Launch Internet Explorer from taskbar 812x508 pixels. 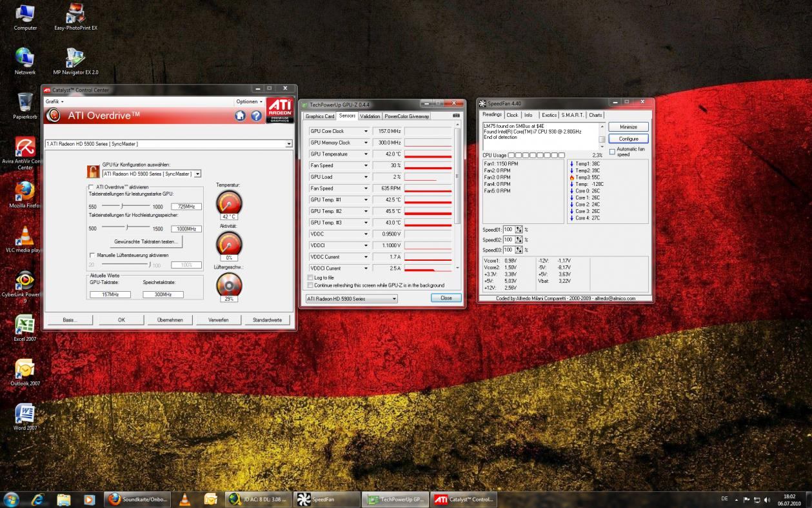coord(37,499)
